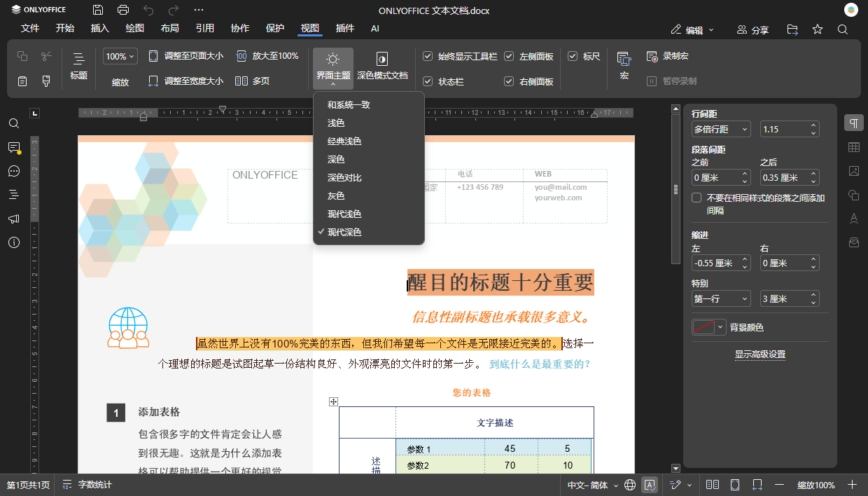This screenshot has height=496, width=868.
Task: Open the 背景颜色 color dropdown arrow
Action: pyautogui.click(x=721, y=327)
